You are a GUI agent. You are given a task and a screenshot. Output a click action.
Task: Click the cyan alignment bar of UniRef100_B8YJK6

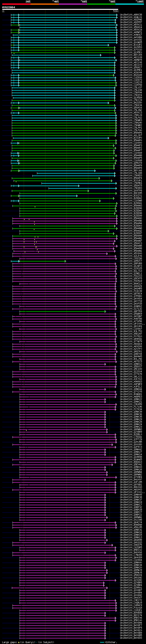tap(57, 171)
